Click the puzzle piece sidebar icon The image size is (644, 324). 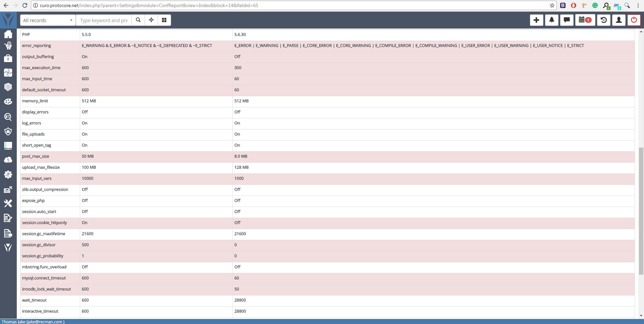click(8, 72)
